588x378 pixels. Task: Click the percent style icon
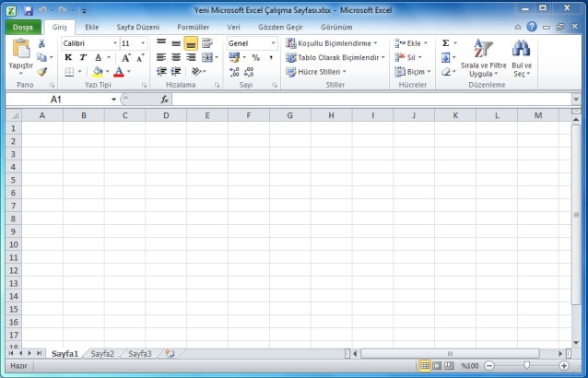click(x=255, y=57)
